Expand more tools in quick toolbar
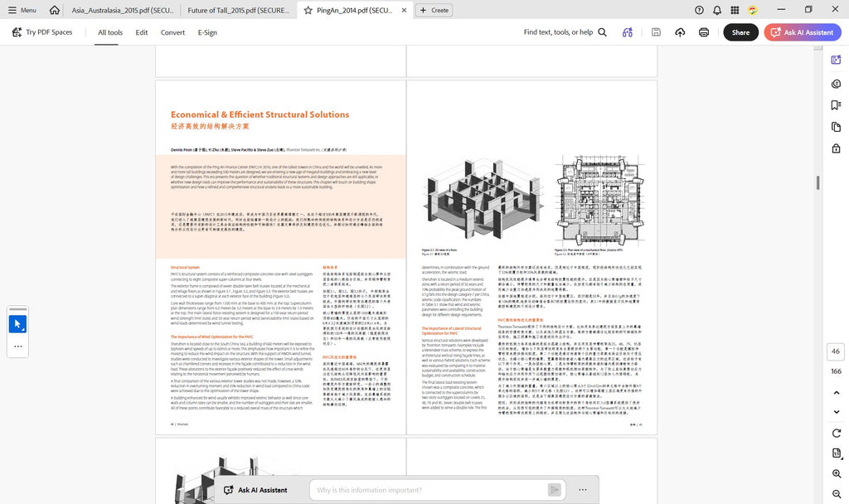The height and width of the screenshot is (504, 849). pyautogui.click(x=18, y=346)
